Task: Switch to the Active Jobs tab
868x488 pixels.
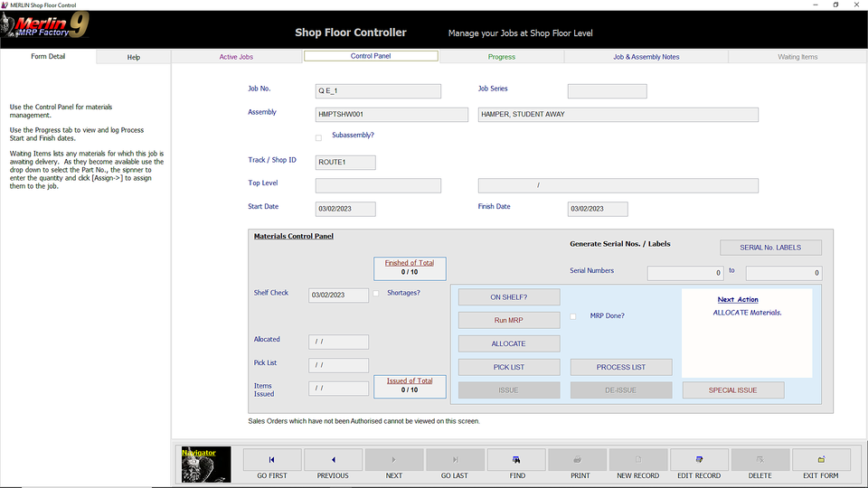Action: point(236,57)
